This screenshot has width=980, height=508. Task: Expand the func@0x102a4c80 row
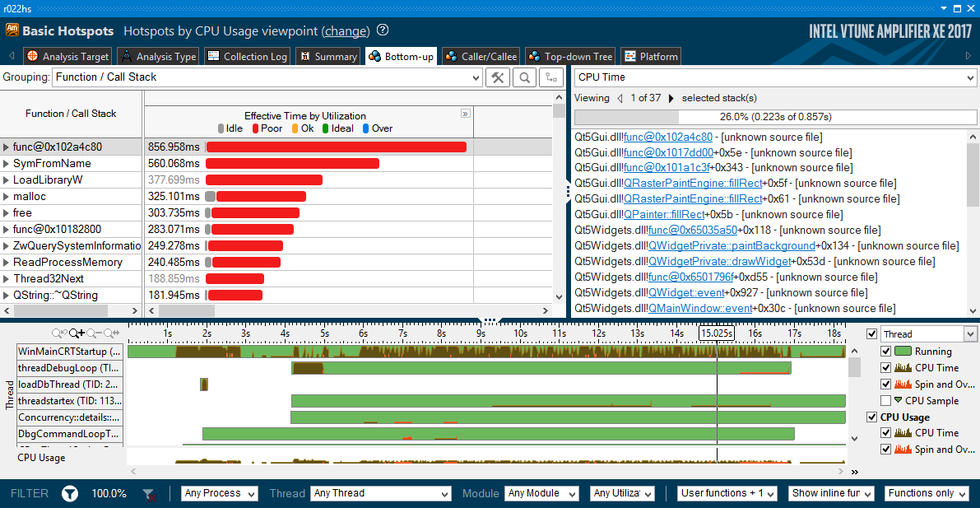point(7,147)
